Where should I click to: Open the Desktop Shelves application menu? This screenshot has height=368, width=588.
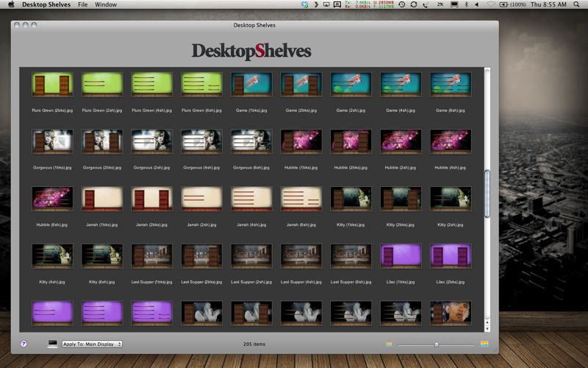(46, 4)
